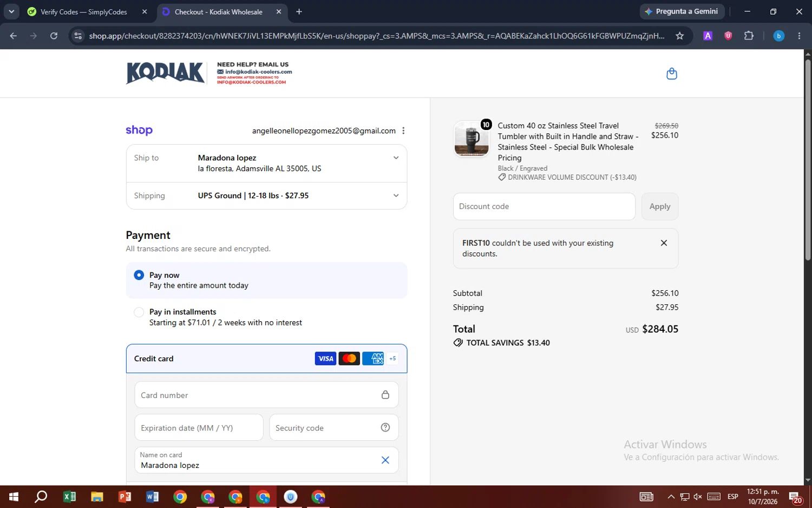Bookmark this page with the star icon
812x508 pixels.
(679, 36)
